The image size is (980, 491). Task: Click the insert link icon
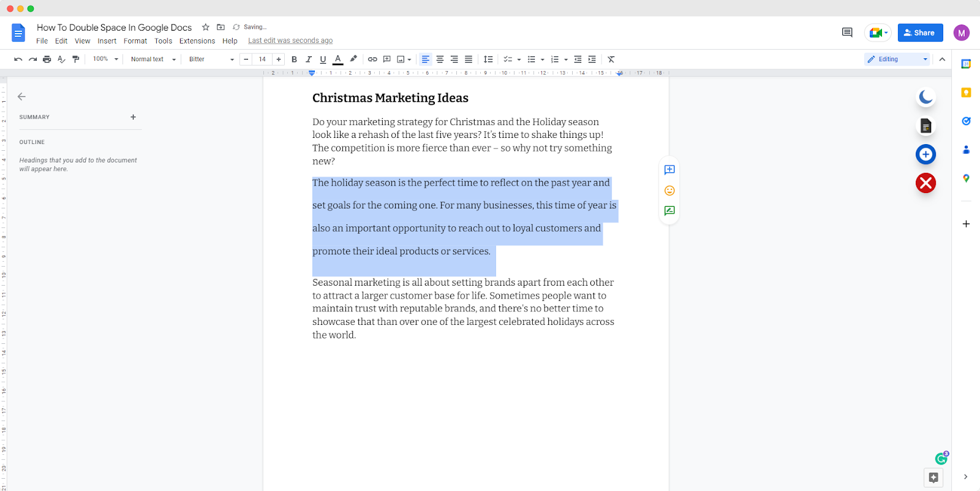pos(372,59)
